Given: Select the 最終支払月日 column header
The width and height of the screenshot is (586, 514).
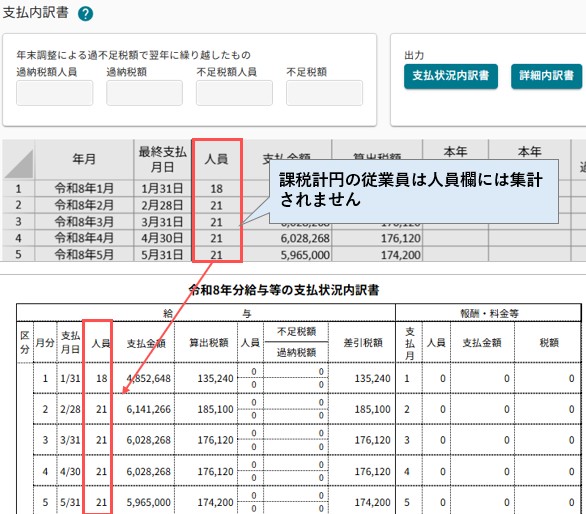Looking at the screenshot, I should pyautogui.click(x=163, y=160).
